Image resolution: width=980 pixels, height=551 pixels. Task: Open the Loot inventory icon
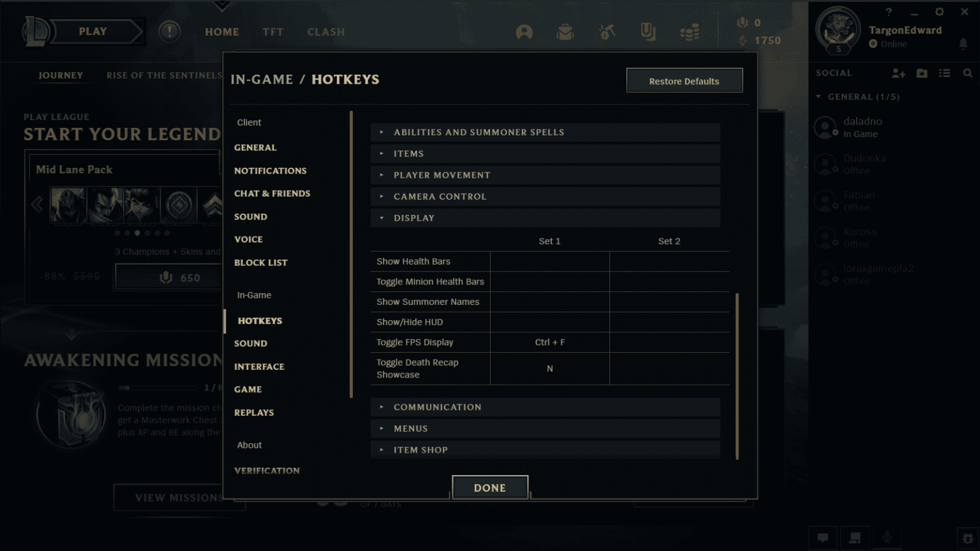tap(565, 32)
